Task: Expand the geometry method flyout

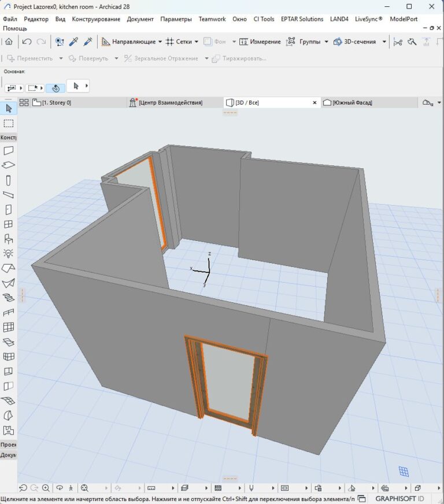Action: 42,88
